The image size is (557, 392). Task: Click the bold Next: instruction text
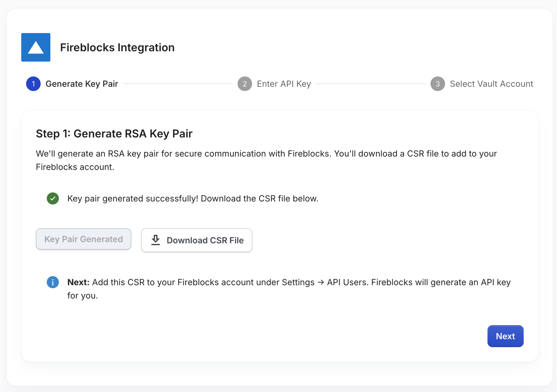[x=78, y=282]
